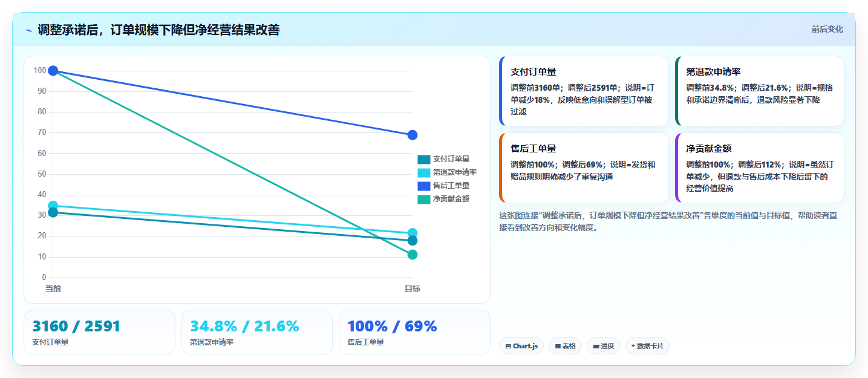Click the Chart.js tag

click(x=521, y=346)
